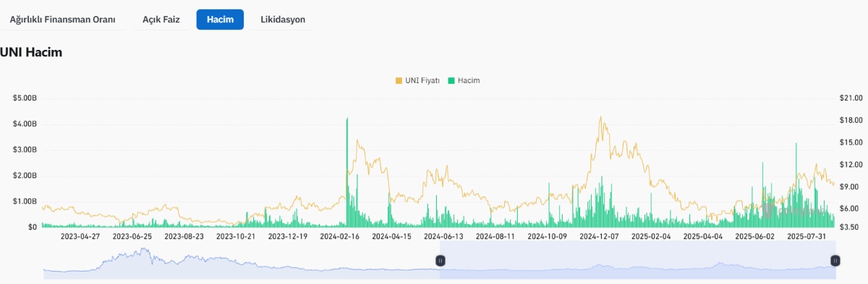The height and width of the screenshot is (284, 868).
Task: Click the 2024-08-11 date label
Action: (x=495, y=236)
